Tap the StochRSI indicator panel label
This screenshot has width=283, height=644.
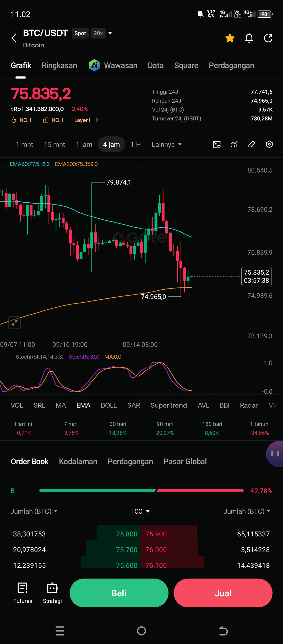pos(40,357)
